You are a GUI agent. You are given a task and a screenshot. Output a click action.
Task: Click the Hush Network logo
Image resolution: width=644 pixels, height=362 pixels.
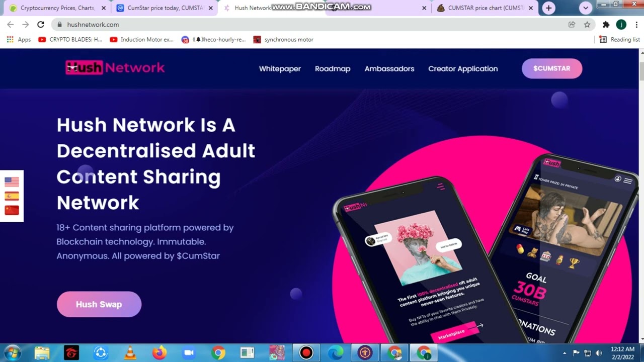point(115,67)
